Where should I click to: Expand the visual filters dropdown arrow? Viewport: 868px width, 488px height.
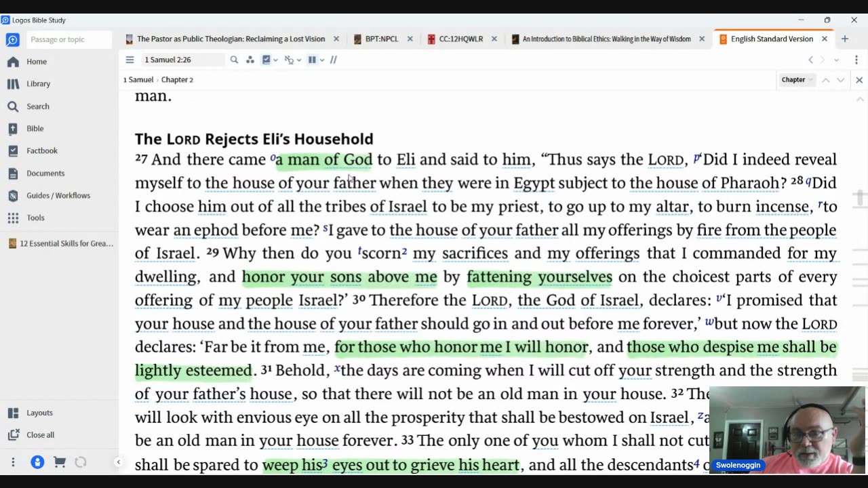tap(275, 60)
